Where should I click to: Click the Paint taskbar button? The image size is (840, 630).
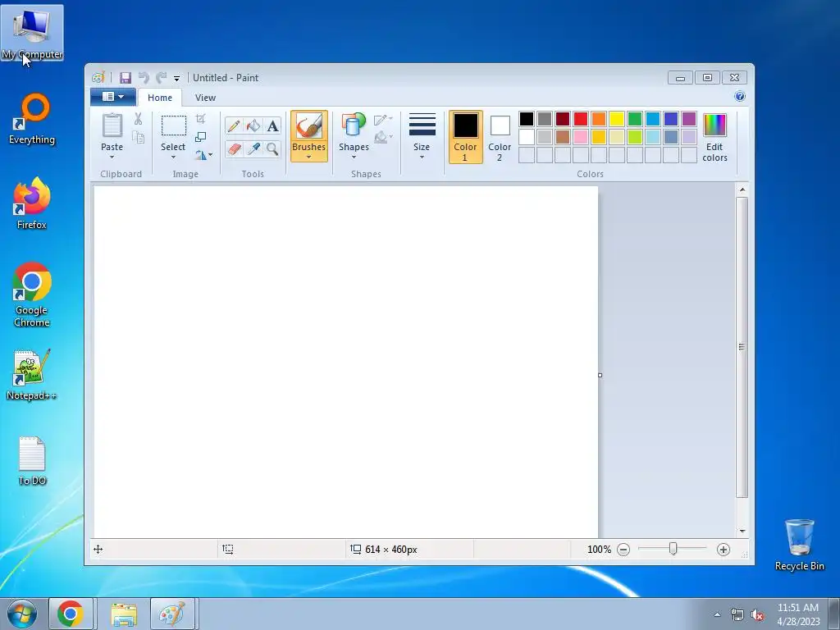click(x=172, y=614)
